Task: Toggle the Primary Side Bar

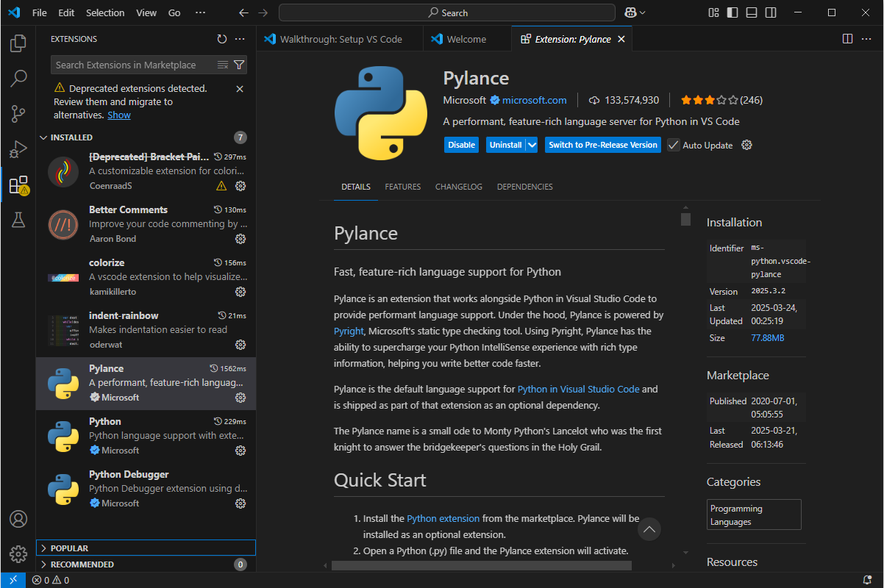Action: tap(732, 12)
